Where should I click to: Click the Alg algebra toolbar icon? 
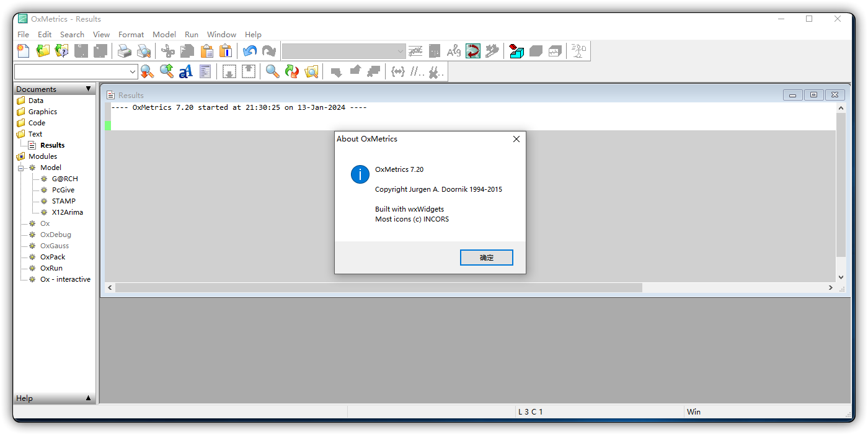coord(454,51)
